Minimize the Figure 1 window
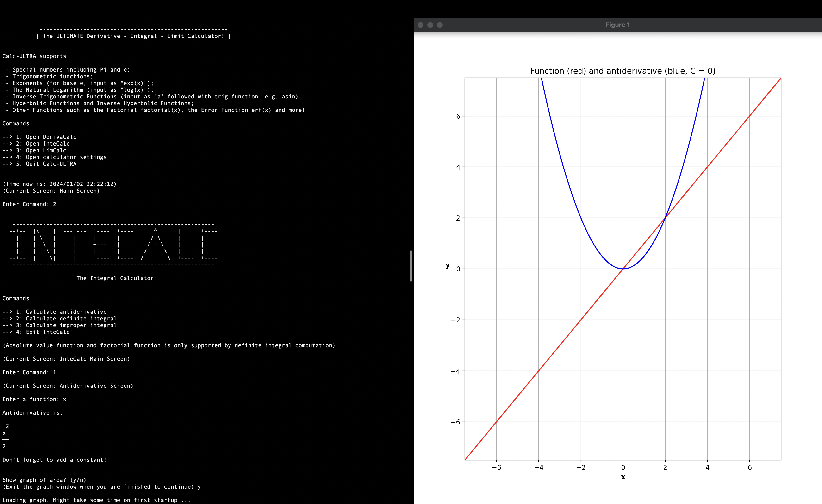The image size is (822, 504). tap(430, 25)
